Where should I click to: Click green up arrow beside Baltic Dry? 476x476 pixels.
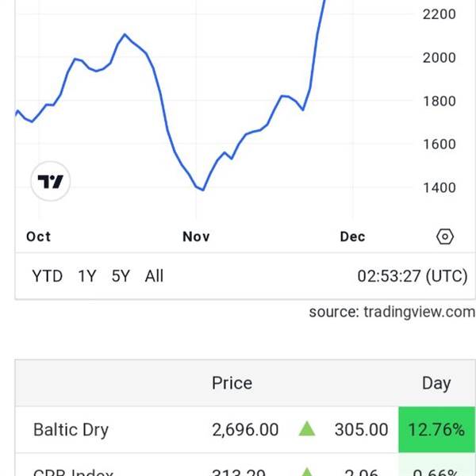(x=306, y=429)
